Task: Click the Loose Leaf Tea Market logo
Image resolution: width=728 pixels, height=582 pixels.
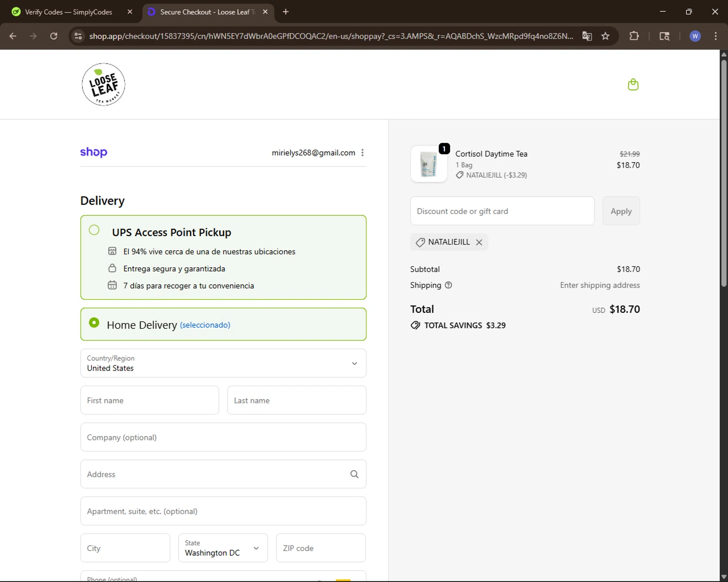Action: [103, 84]
